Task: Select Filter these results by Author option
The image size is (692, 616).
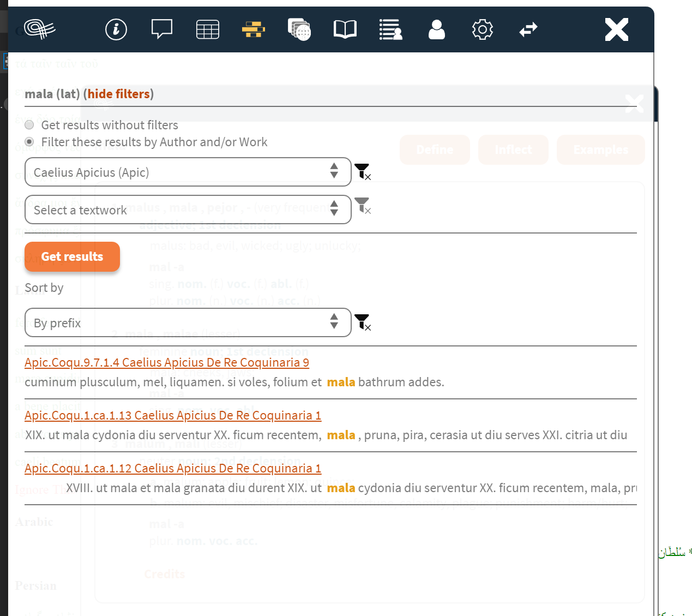Action: pyautogui.click(x=29, y=141)
